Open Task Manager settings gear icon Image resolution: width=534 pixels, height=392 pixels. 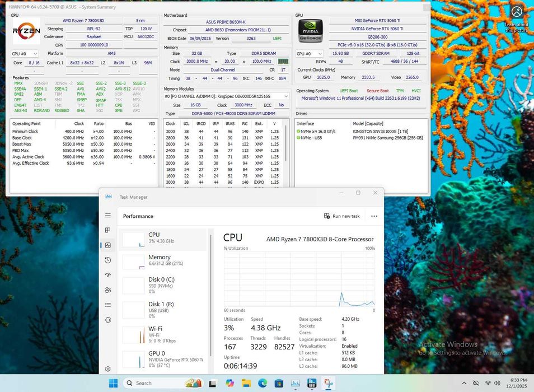tap(108, 368)
